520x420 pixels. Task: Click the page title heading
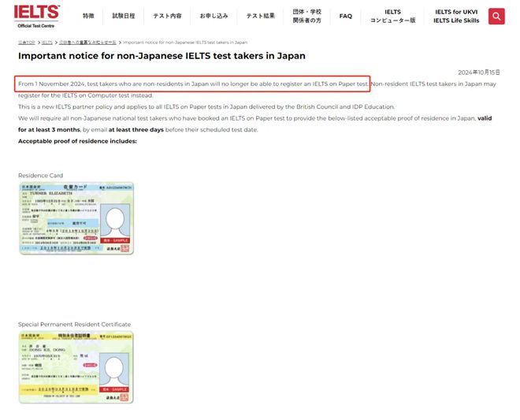(x=162, y=56)
